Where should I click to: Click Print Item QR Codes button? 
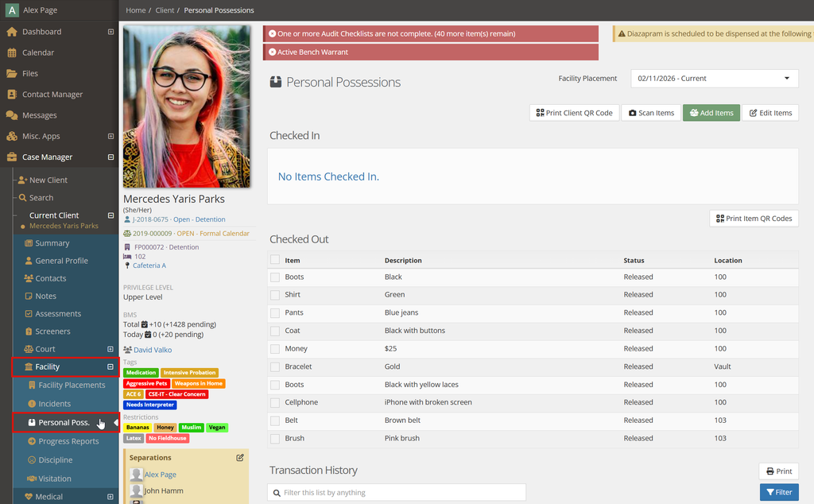click(754, 219)
